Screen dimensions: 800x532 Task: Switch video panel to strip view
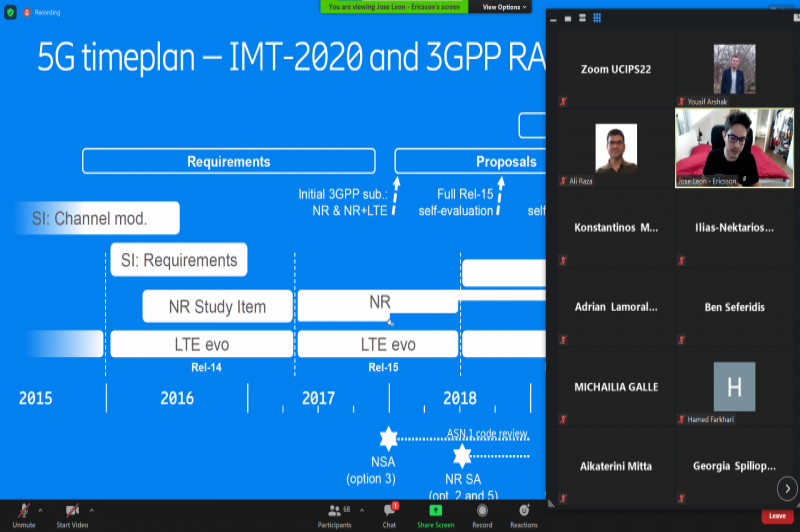click(581, 17)
